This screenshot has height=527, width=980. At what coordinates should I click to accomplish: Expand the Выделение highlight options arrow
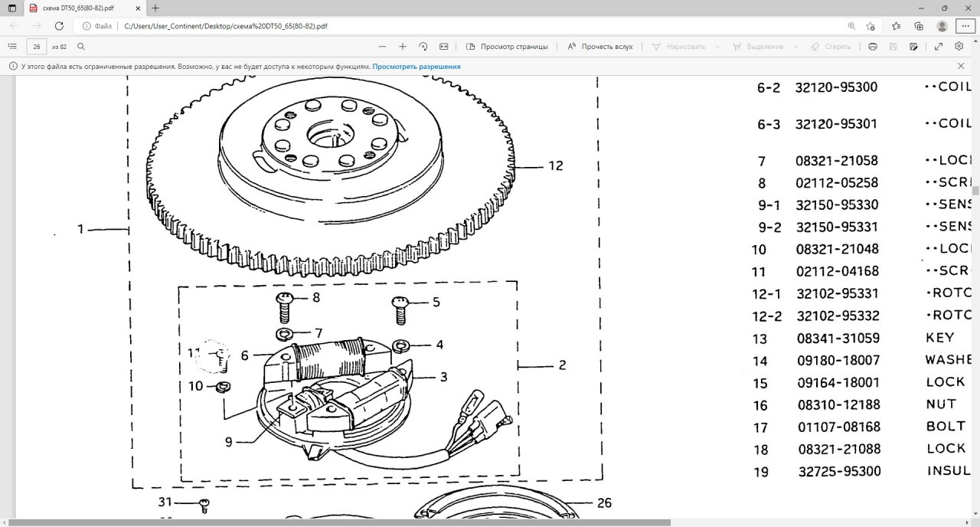(x=796, y=47)
